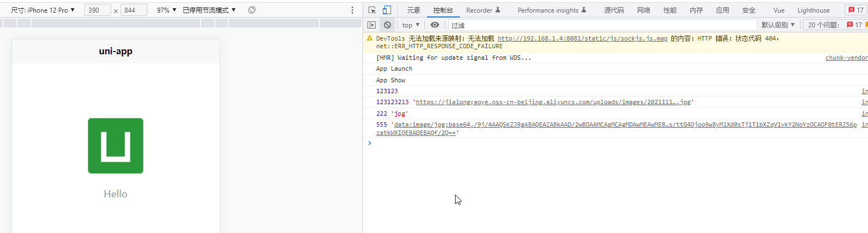Click the viewport height field showing 844
This screenshot has width=868, height=233.
tap(134, 10)
